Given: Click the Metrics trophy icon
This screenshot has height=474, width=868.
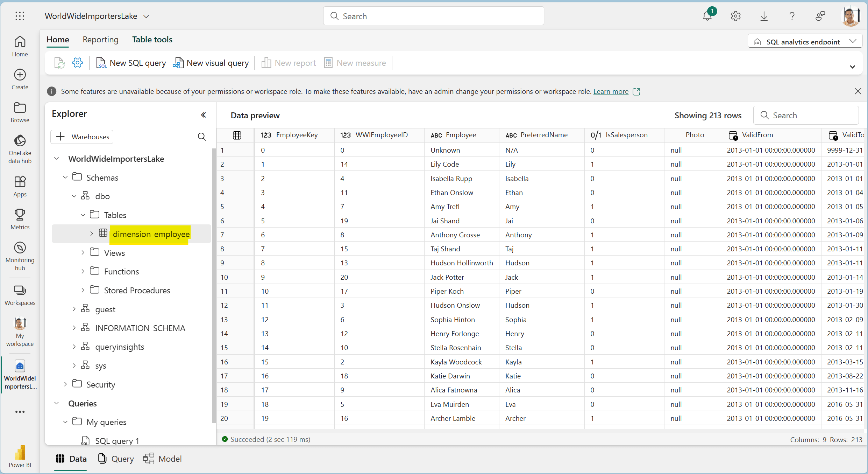Looking at the screenshot, I should pos(20,215).
